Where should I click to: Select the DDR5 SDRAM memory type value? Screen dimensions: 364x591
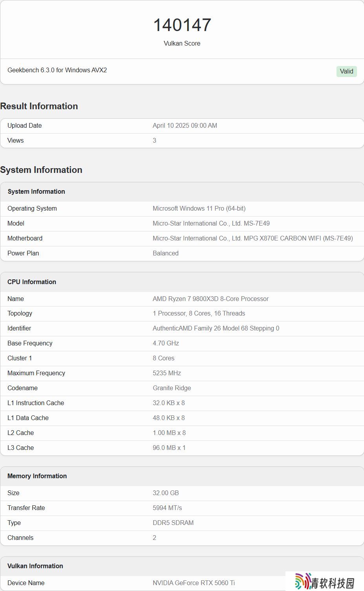[x=173, y=523]
